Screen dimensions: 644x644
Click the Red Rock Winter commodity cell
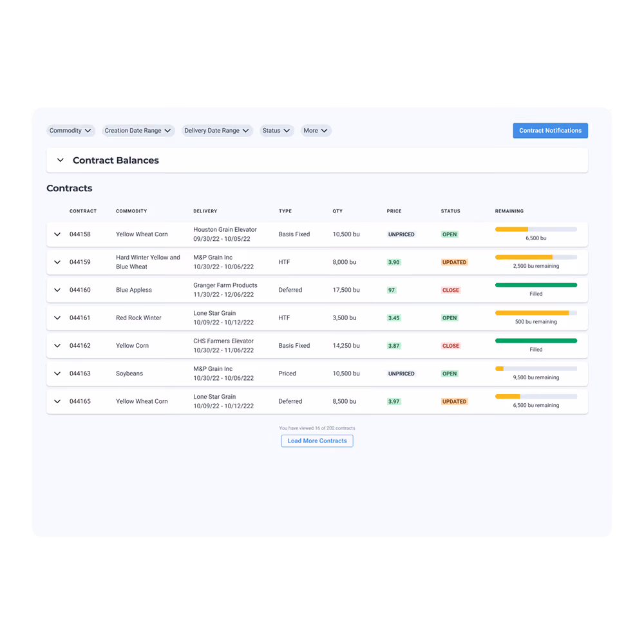click(x=138, y=318)
